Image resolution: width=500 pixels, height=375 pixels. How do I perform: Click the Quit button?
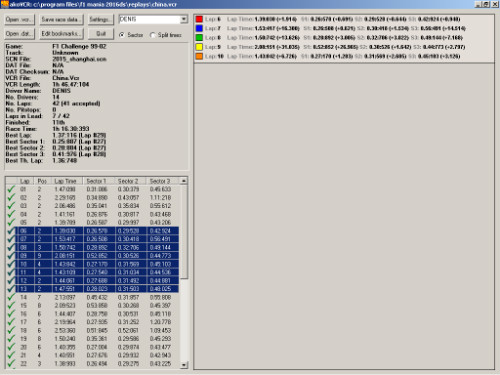(101, 34)
